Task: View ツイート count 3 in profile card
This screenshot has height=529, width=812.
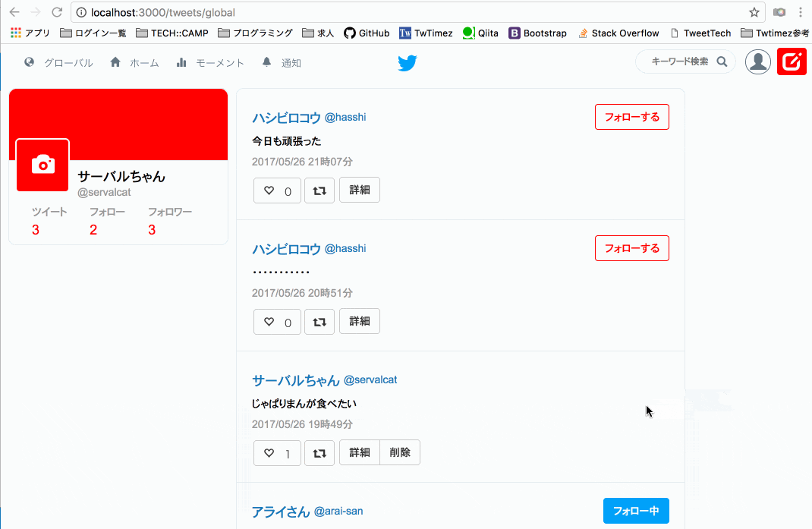Action: tap(35, 230)
